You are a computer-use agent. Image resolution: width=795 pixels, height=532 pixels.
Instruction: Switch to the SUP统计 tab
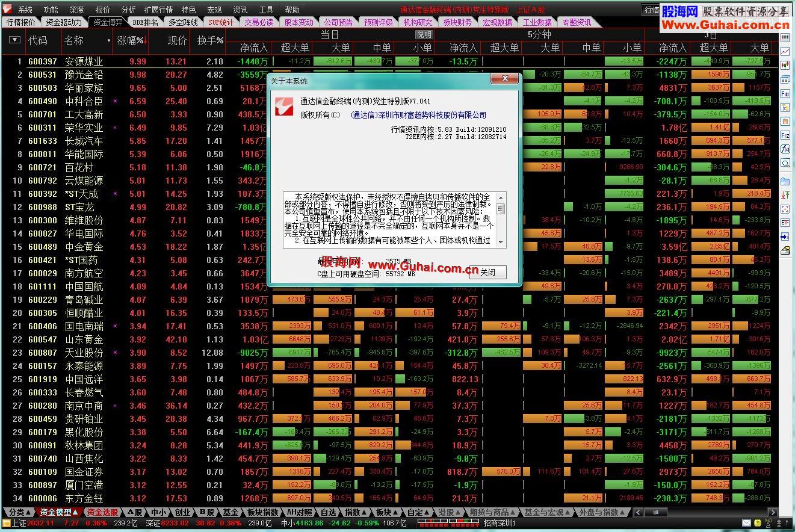click(x=221, y=22)
